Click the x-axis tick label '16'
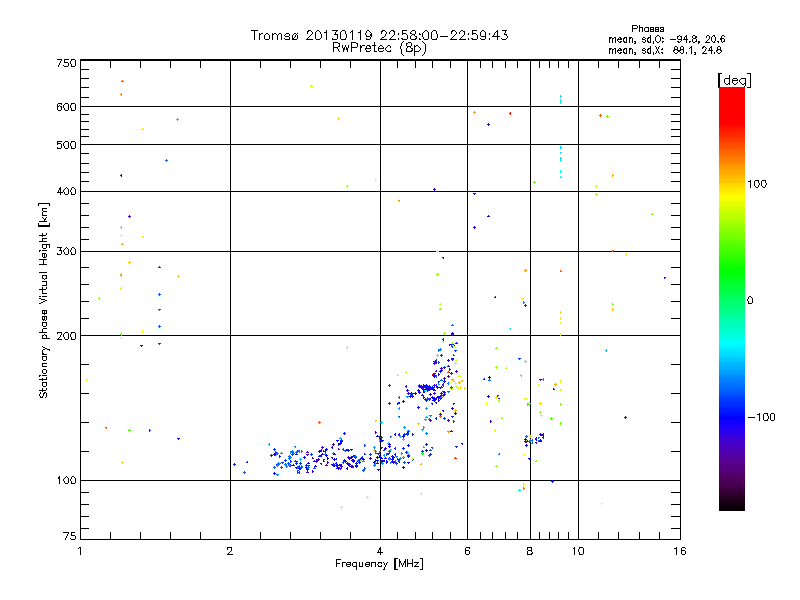Viewport: 800px width, 600px height. pos(680,551)
